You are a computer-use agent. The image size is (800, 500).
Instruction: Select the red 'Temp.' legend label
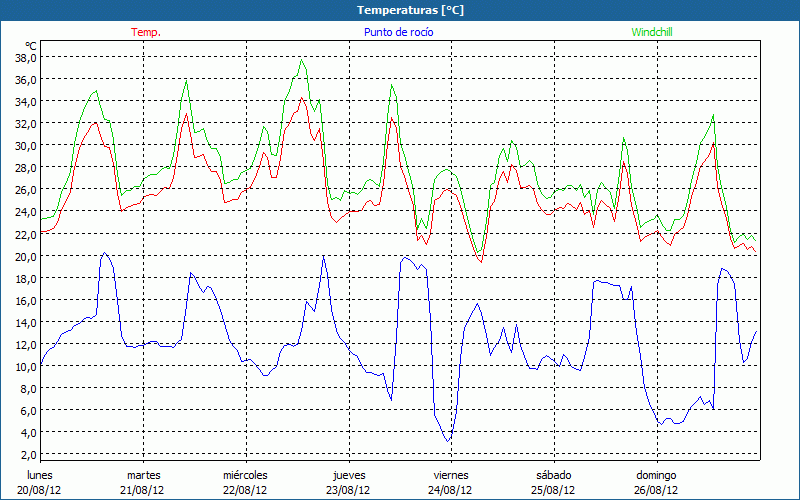tap(146, 32)
